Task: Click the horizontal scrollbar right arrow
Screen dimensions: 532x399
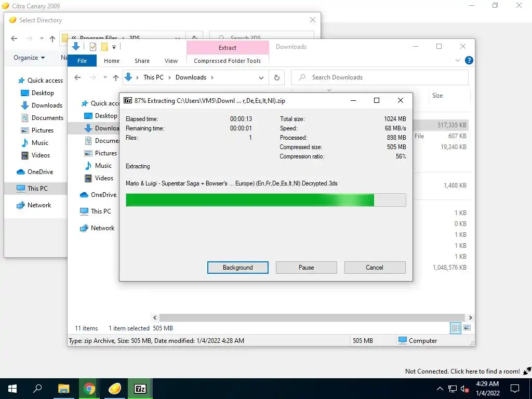Action: click(470, 317)
